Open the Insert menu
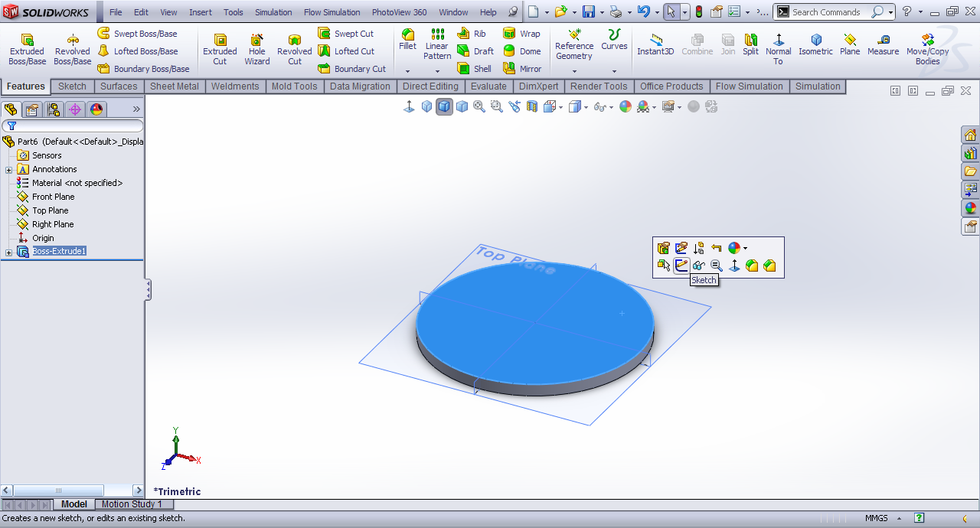The image size is (980, 528). 201,12
